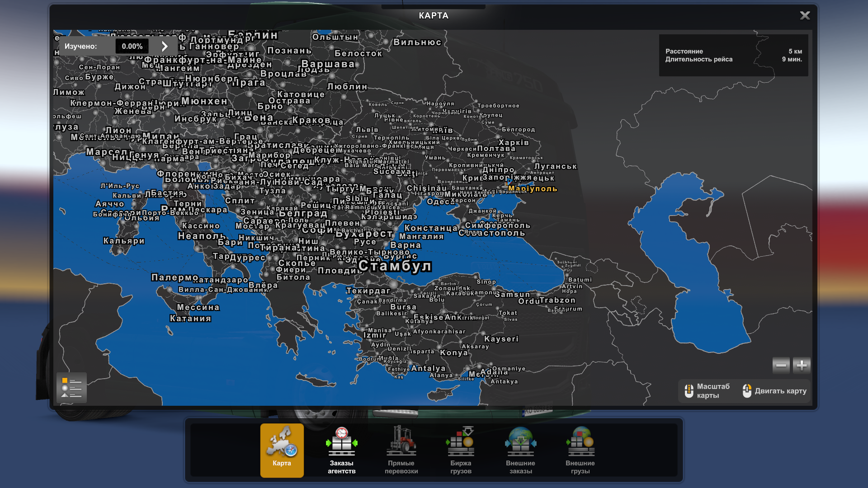Image resolution: width=868 pixels, height=488 pixels.
Task: Click the Лимож city label
Action: 69,92
